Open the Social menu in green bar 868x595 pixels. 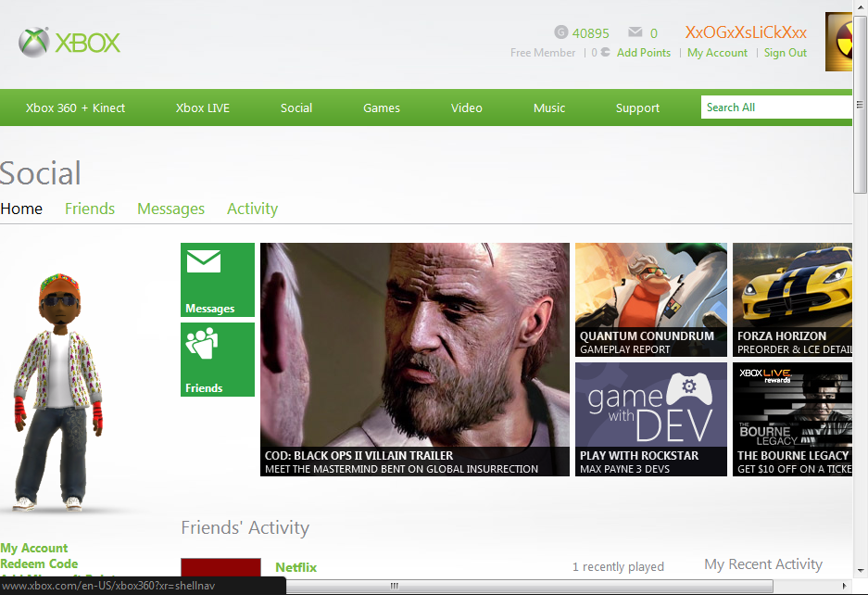point(296,108)
